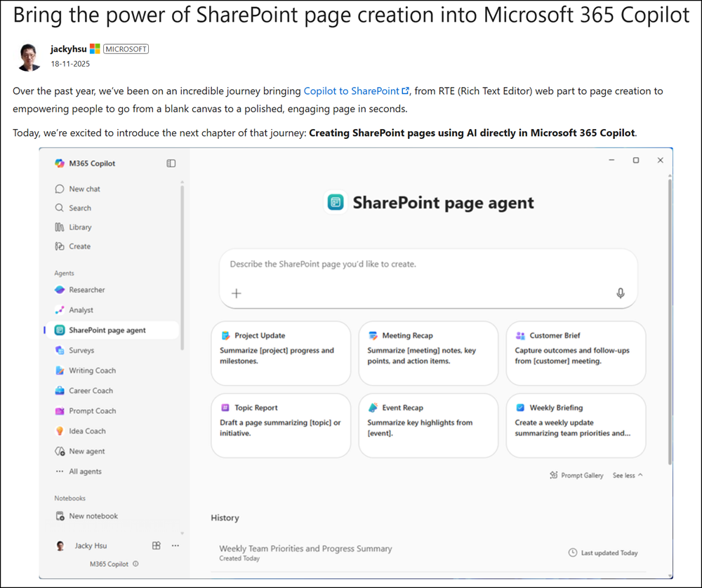Select the Library menu item

[80, 227]
